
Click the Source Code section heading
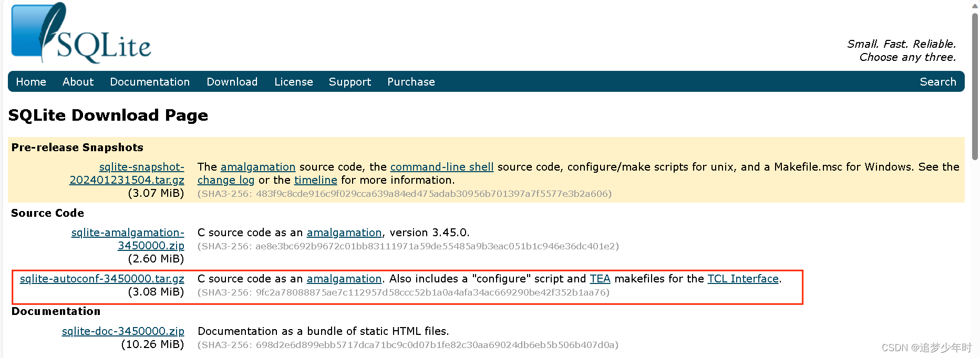(47, 213)
